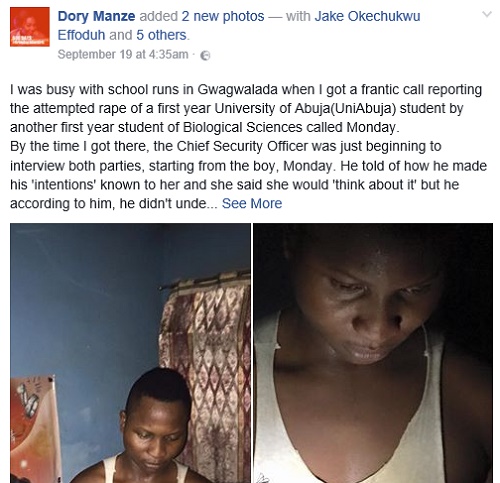
Task: Show the '5 others' tagged list
Action: point(161,35)
